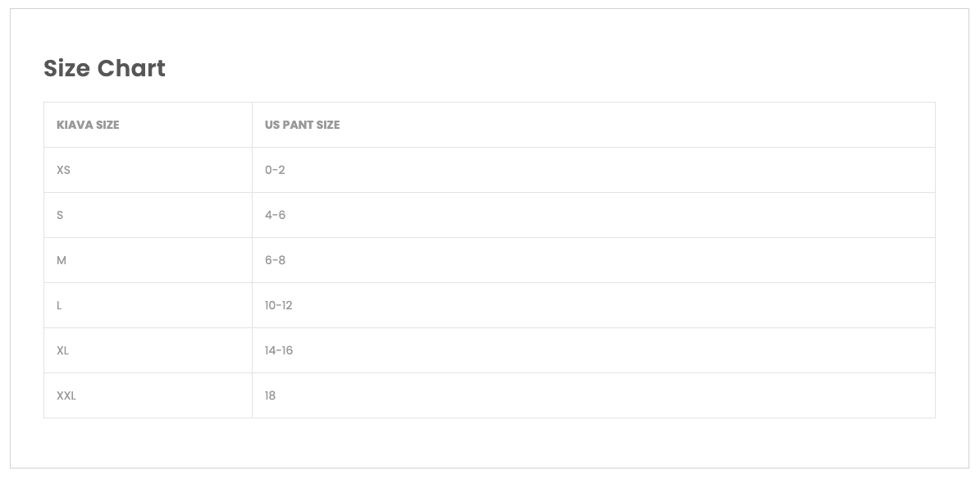
Task: Select the L size cell
Action: click(59, 305)
